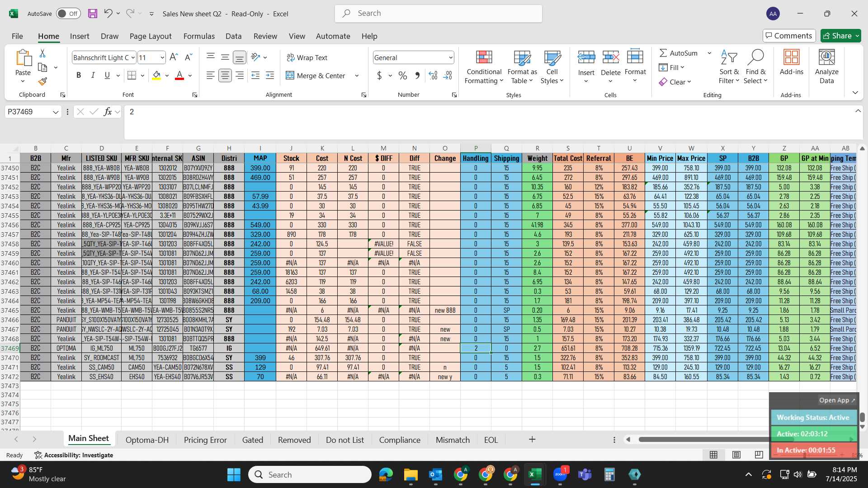Expand the General number format dropdown
The height and width of the screenshot is (488, 868).
click(451, 57)
